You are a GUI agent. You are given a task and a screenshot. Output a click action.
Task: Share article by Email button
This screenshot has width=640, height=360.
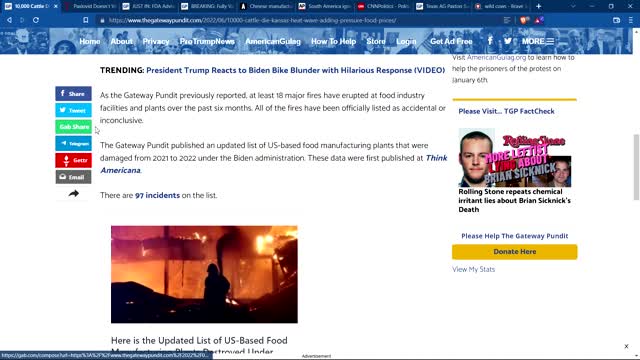[73, 177]
